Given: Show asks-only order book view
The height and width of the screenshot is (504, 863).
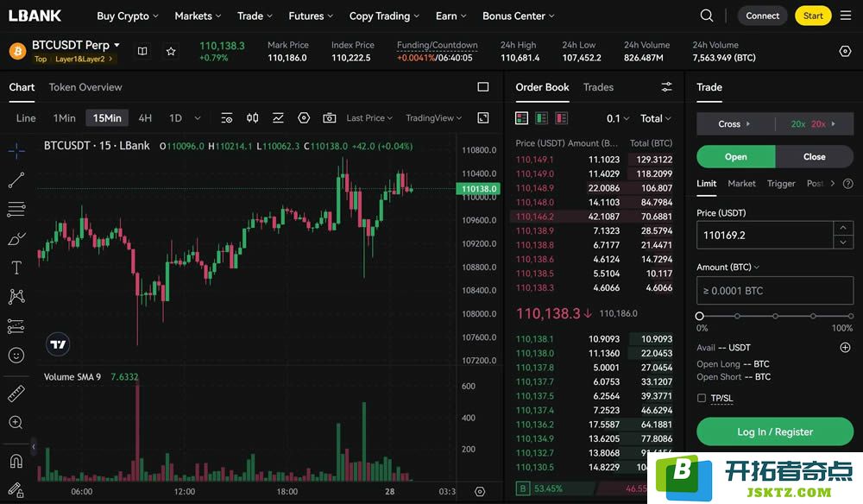Looking at the screenshot, I should 562,117.
